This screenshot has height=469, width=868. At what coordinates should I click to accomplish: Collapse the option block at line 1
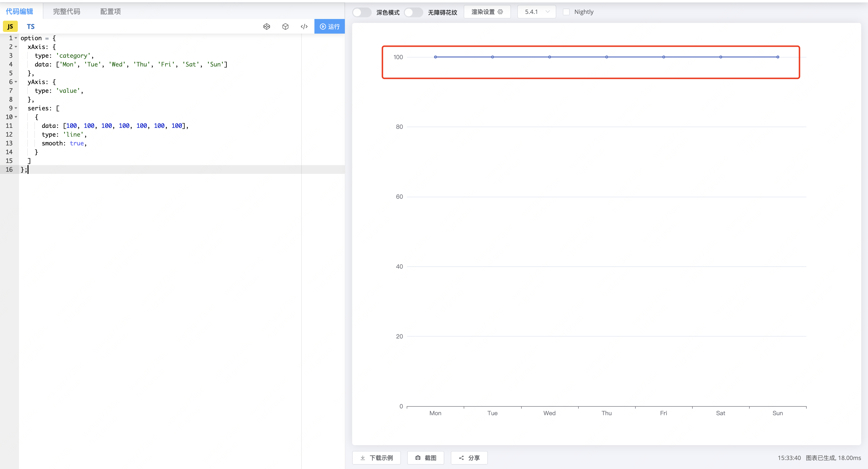click(16, 38)
